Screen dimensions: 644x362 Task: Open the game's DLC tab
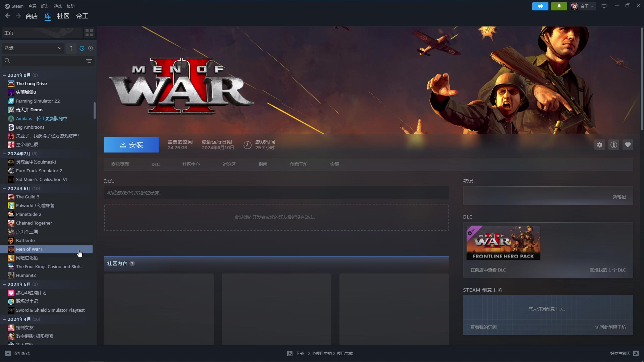click(155, 164)
